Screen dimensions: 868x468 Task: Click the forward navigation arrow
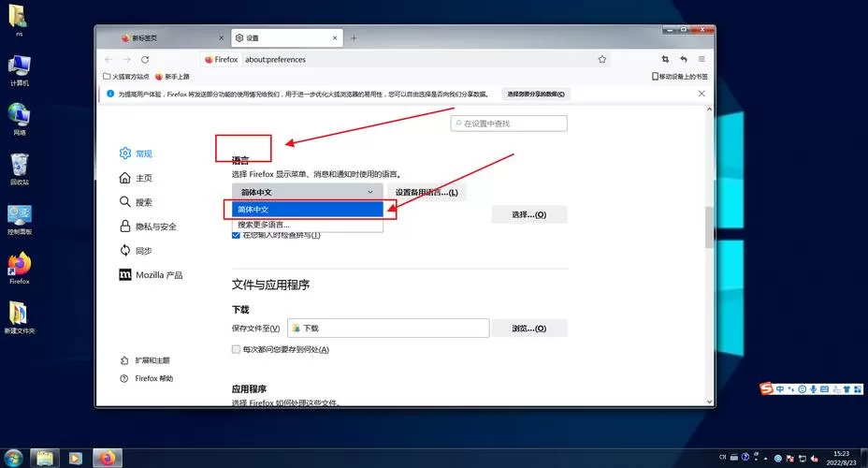[x=127, y=59]
